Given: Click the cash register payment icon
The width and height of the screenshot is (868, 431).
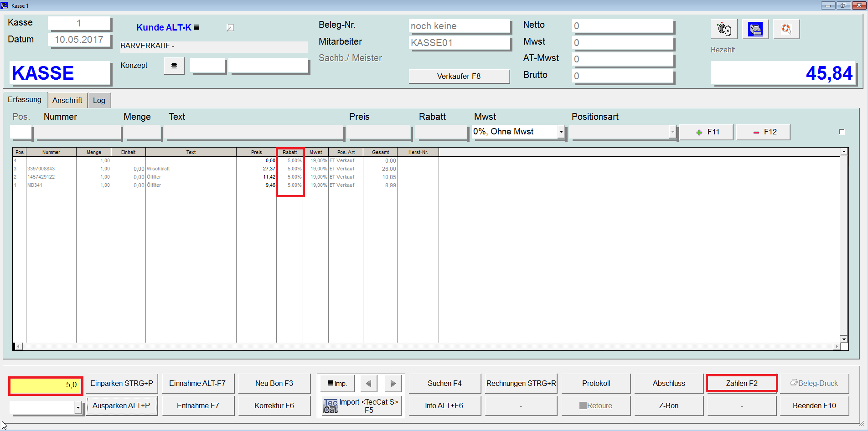Looking at the screenshot, I should [724, 29].
